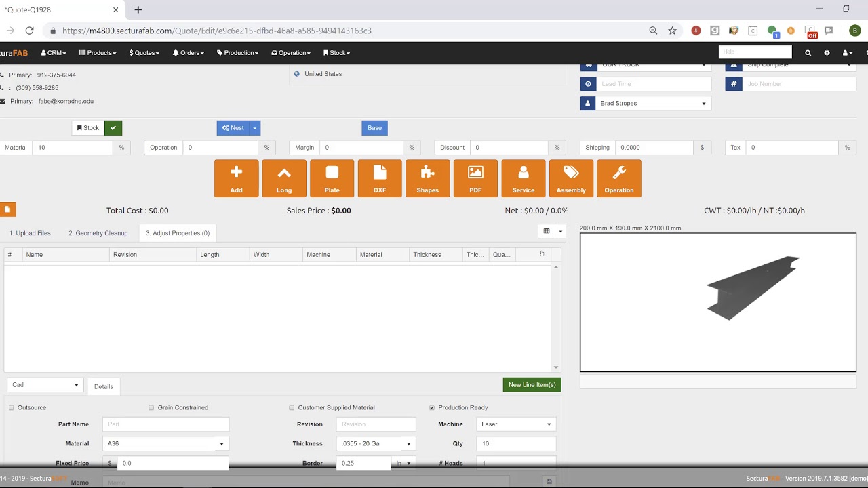Click the Plate button
Image resolution: width=868 pixels, height=488 pixels.
[332, 178]
